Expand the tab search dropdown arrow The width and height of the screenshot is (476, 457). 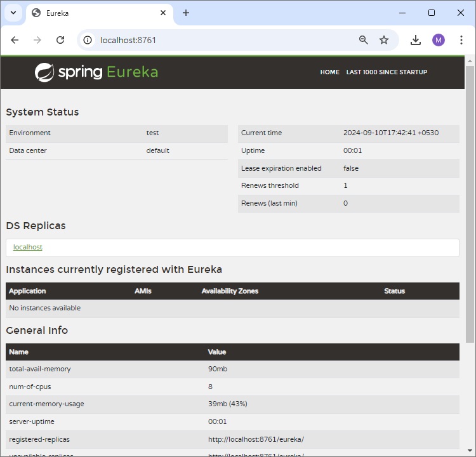tap(13, 13)
